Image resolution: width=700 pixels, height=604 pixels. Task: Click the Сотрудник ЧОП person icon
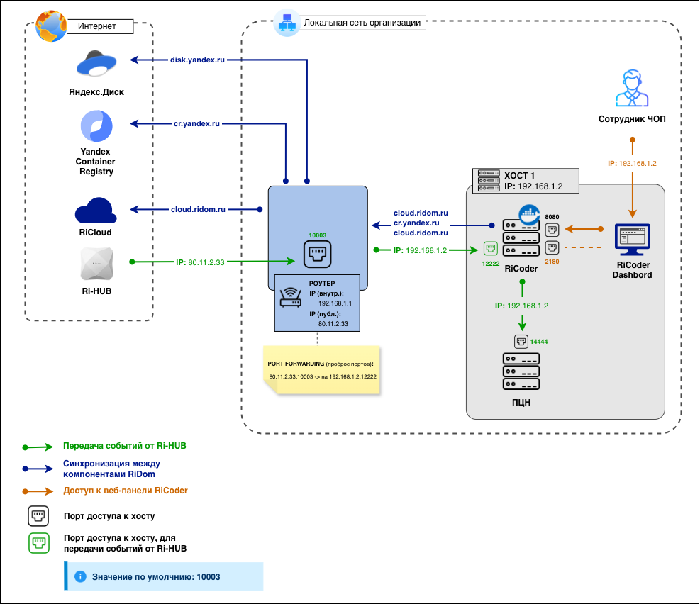(x=631, y=89)
